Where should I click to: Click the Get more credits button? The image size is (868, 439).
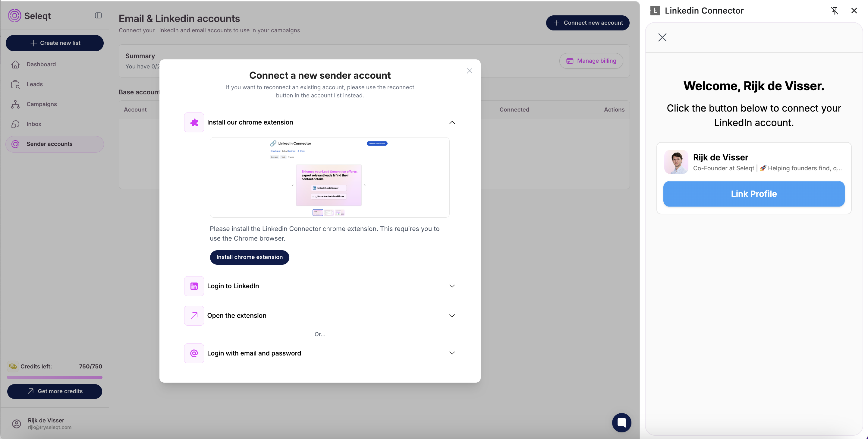click(x=55, y=391)
